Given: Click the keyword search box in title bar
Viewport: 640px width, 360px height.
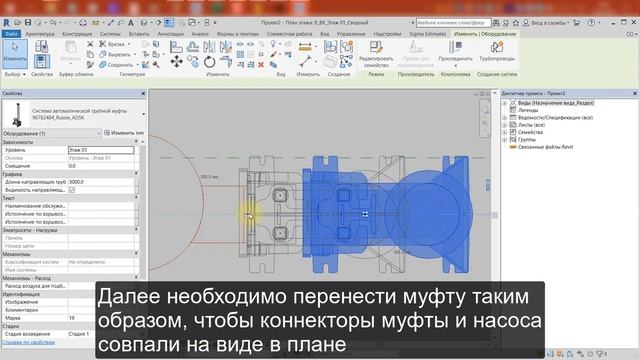Looking at the screenshot, I should 453,23.
